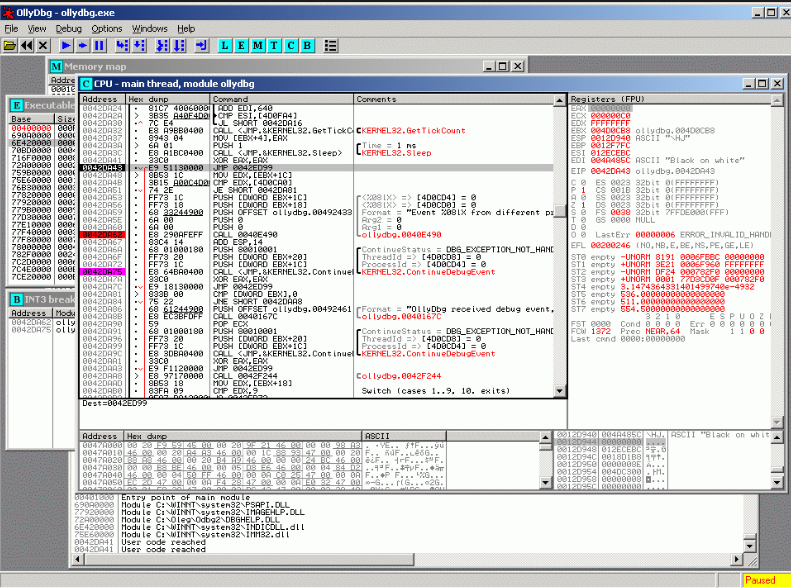Click the OllyDbg application icon in the title bar

[x=9, y=13]
